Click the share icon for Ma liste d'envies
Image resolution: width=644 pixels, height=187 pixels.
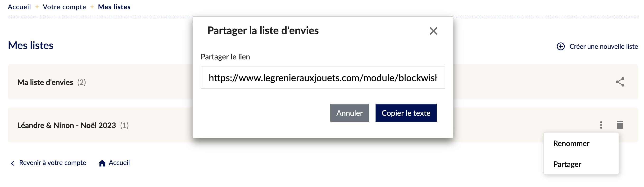[x=620, y=82]
